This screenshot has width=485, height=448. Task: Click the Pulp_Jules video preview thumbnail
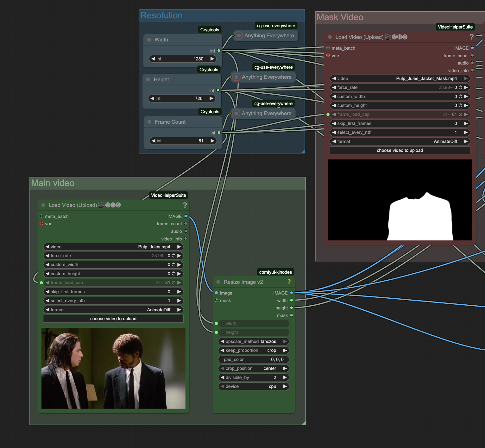(113, 368)
